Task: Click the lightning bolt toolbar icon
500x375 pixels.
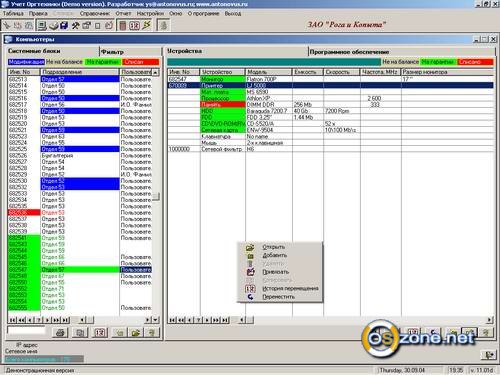Action: click(146, 25)
